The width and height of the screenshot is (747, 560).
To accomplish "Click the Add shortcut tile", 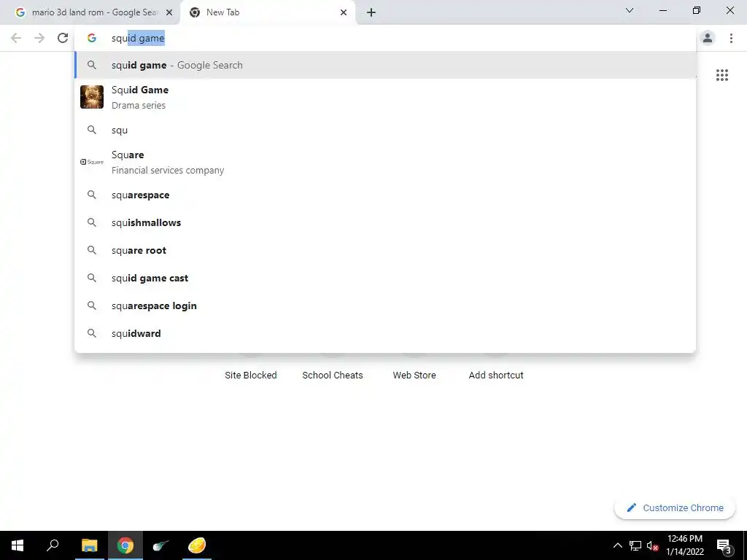I will (x=496, y=376).
